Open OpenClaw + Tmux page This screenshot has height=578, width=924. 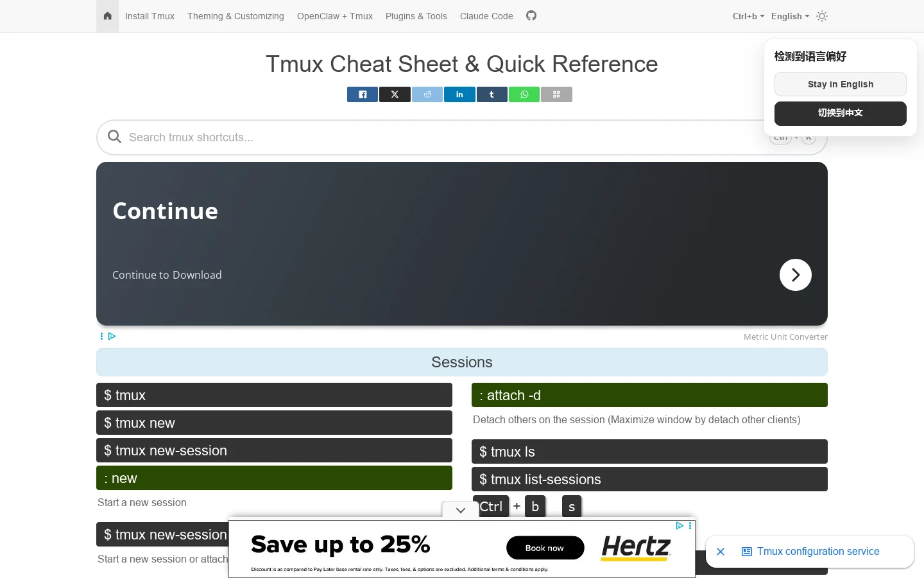pyautogui.click(x=335, y=16)
